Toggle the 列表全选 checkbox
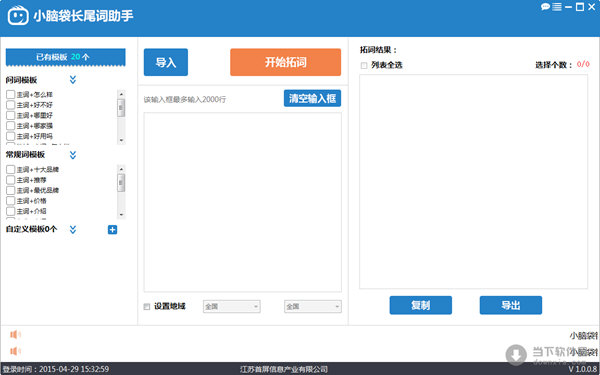600x375 pixels. click(x=364, y=66)
